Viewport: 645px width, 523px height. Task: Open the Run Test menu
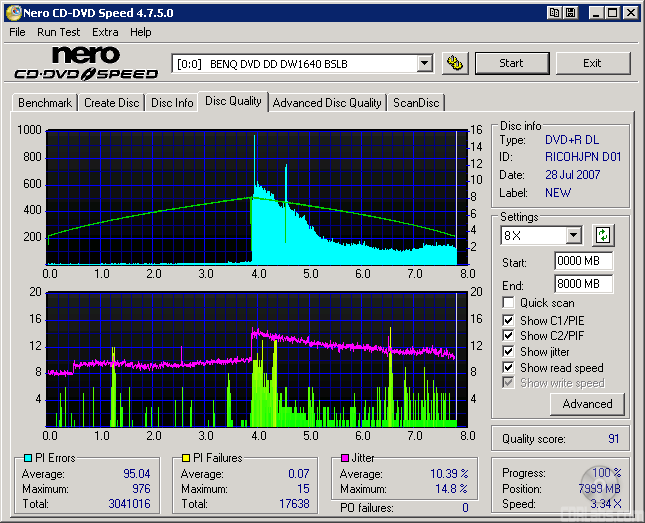click(x=59, y=32)
